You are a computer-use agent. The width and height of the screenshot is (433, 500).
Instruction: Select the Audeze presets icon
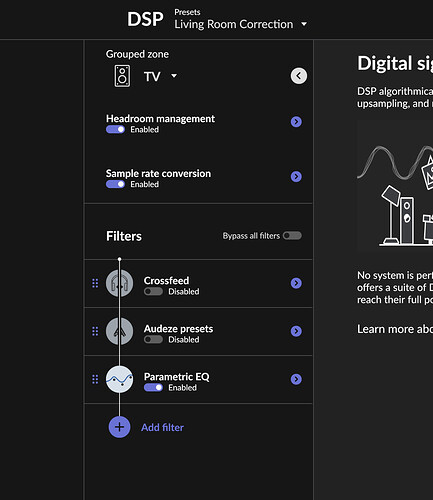pyautogui.click(x=120, y=331)
